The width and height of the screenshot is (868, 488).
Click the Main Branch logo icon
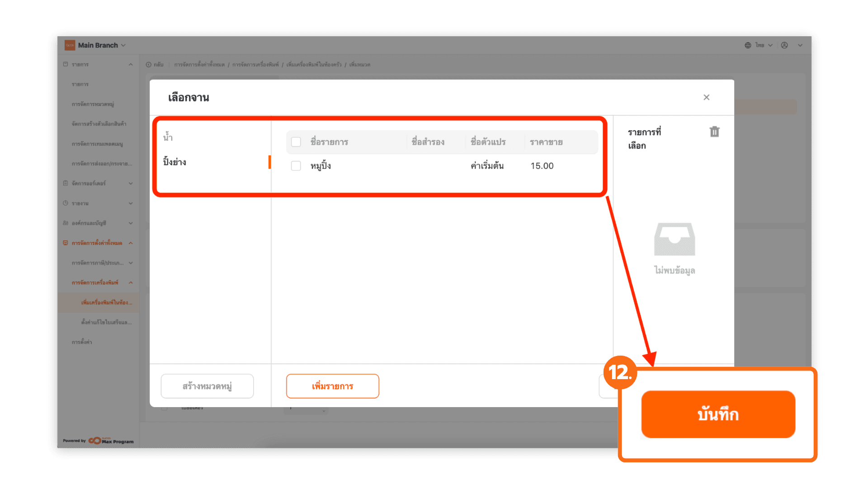tap(70, 45)
